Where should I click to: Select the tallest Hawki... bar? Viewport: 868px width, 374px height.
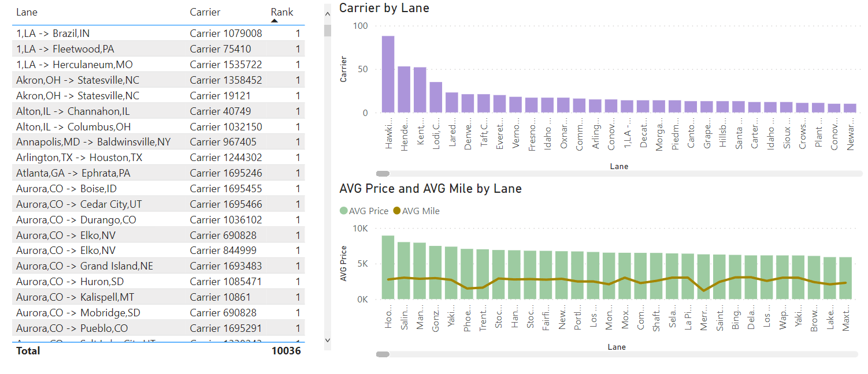tap(387, 72)
